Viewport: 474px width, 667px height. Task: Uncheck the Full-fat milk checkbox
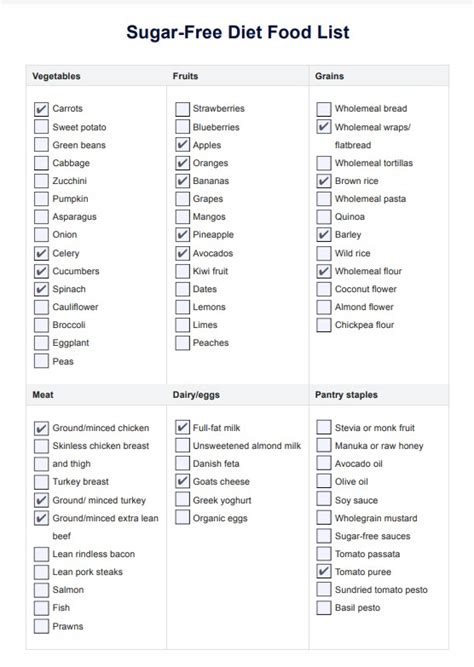pyautogui.click(x=183, y=427)
